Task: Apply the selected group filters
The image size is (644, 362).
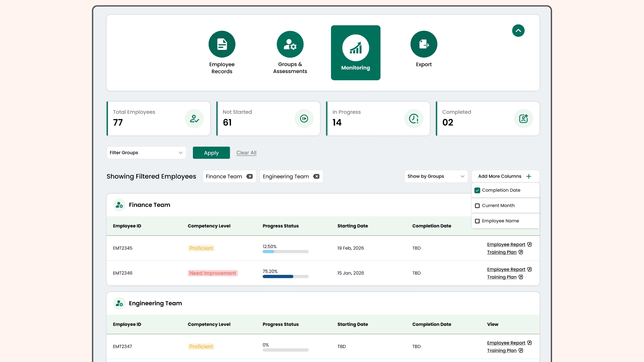Action: tap(211, 153)
